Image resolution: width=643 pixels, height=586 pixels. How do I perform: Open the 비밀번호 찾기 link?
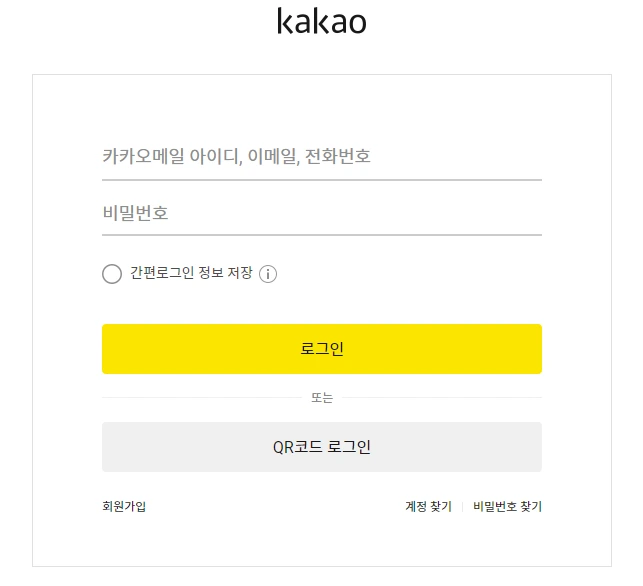click(507, 507)
